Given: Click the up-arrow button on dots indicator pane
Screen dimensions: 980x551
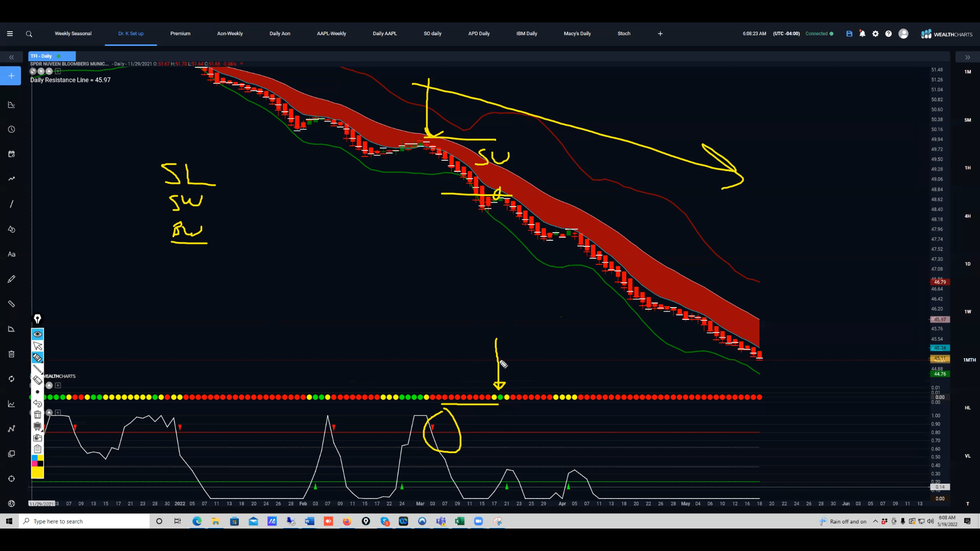Looking at the screenshot, I should 49,385.
